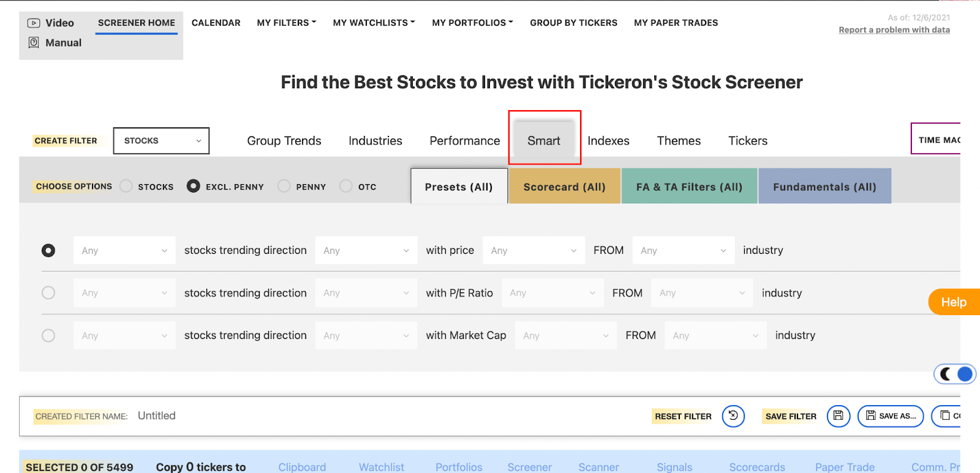Click the Fundamentals (All) blue tab
Screen dimensions: 980x473
tap(824, 187)
